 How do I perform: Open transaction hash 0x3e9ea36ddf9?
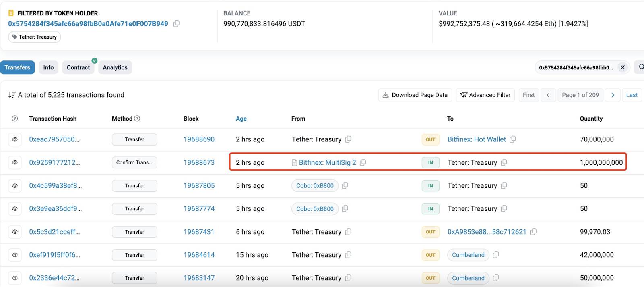55,209
